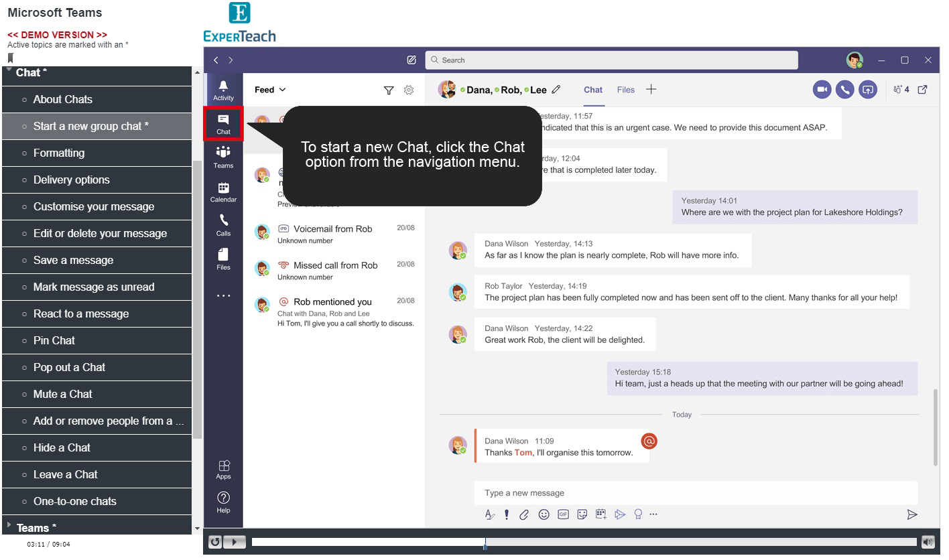Viewport: 949px width, 560px height.
Task: Open the emoji picker
Action: [544, 514]
